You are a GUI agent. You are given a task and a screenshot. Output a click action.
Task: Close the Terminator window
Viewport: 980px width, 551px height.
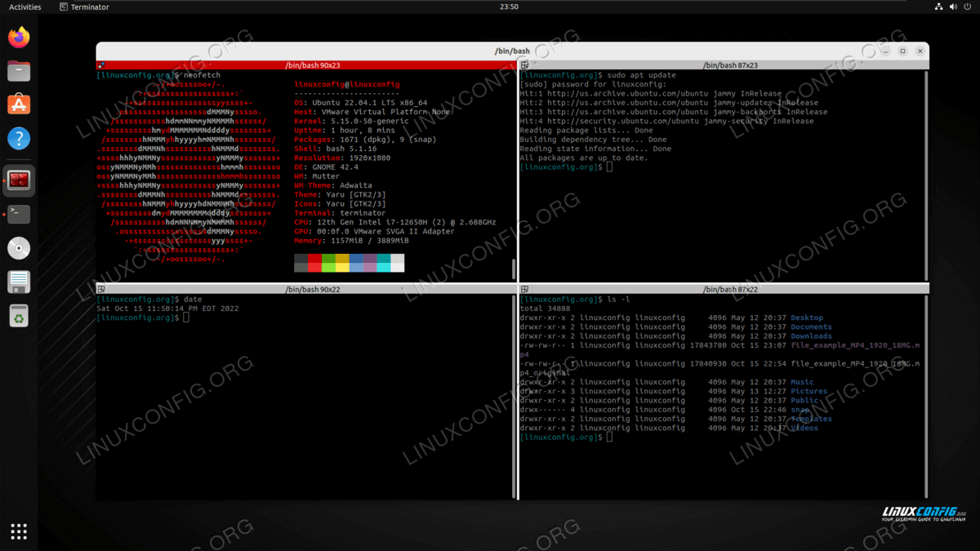(920, 51)
